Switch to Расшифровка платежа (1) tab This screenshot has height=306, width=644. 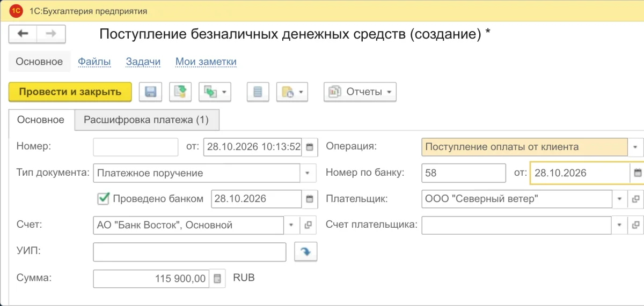click(x=146, y=120)
